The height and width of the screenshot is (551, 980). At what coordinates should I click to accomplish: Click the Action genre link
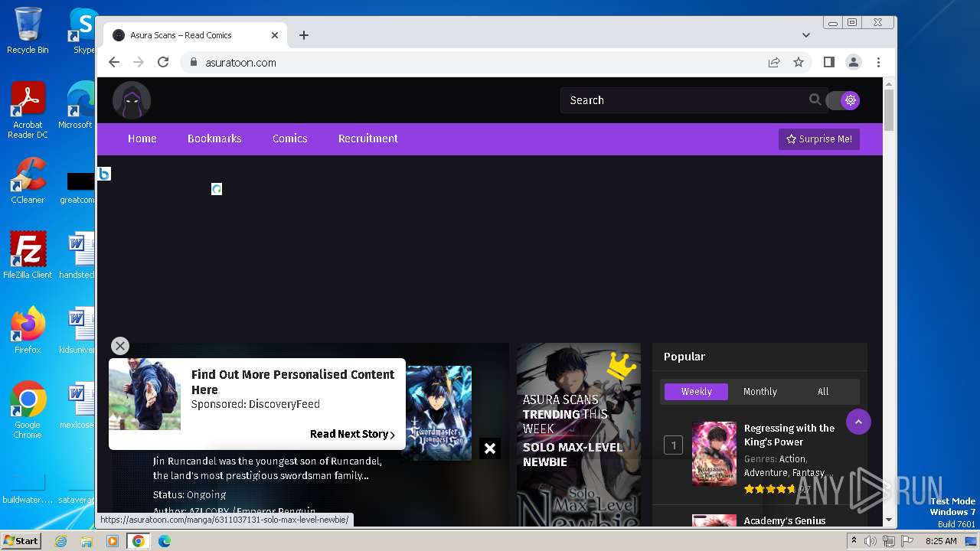tap(792, 458)
